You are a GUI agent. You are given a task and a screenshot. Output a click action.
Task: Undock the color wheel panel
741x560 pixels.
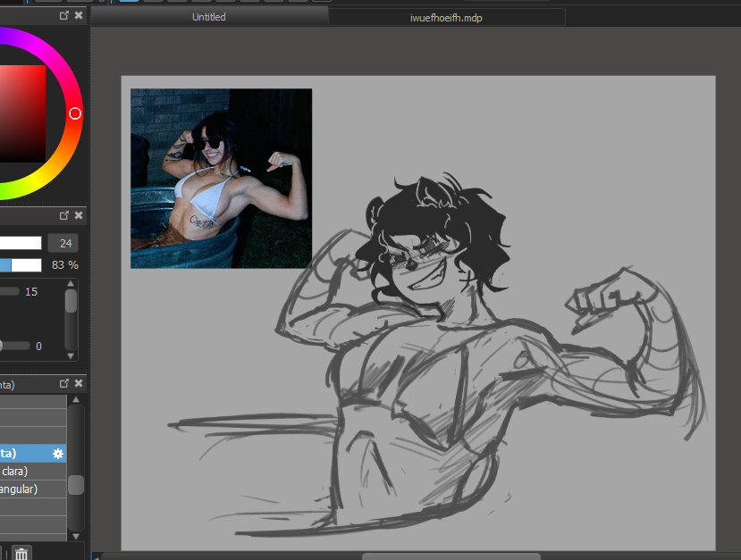(64, 15)
